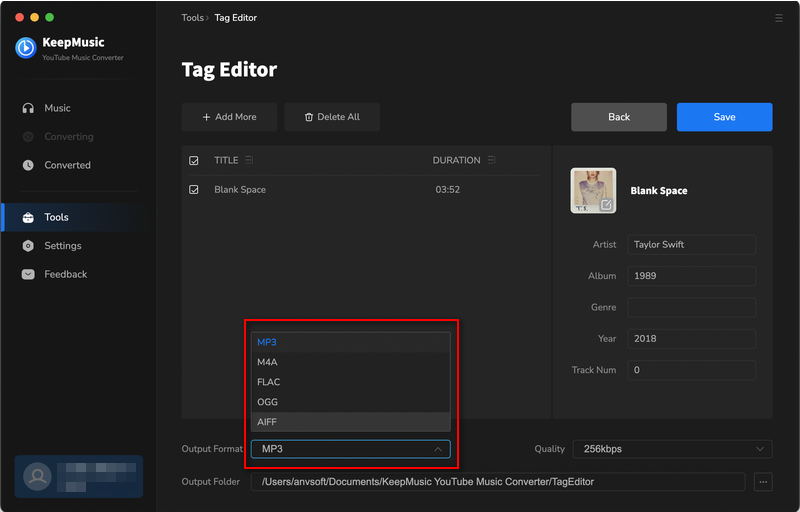Click the user avatar icon
The width and height of the screenshot is (800, 512).
click(x=37, y=476)
